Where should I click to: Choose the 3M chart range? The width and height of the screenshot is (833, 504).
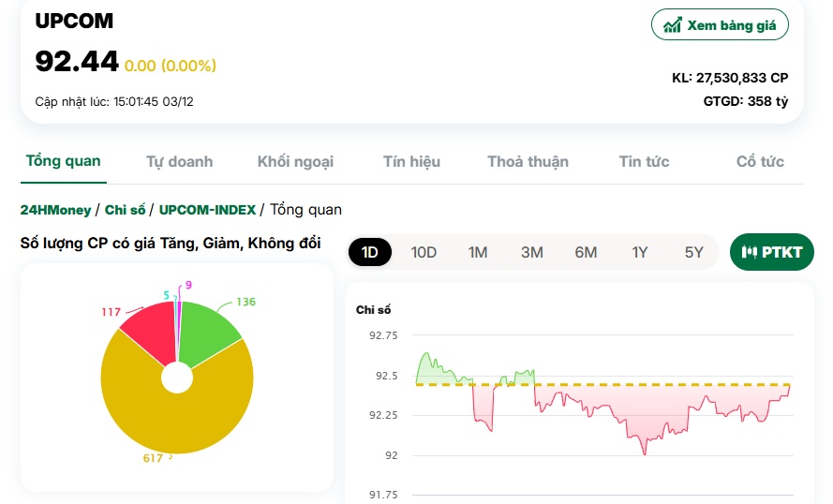(x=532, y=252)
